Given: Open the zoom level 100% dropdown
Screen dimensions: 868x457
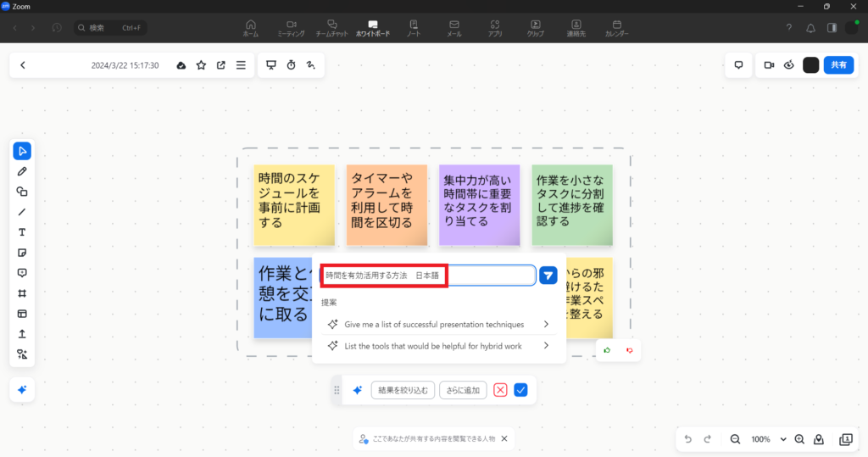Looking at the screenshot, I should [765, 439].
